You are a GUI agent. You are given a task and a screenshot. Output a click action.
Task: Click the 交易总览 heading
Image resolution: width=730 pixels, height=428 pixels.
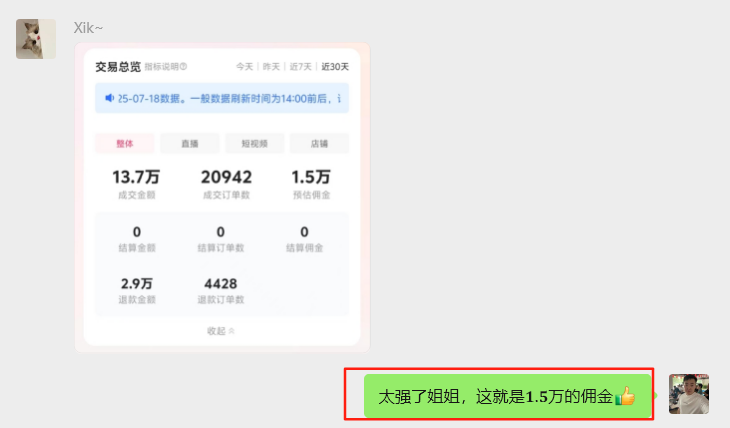(118, 67)
